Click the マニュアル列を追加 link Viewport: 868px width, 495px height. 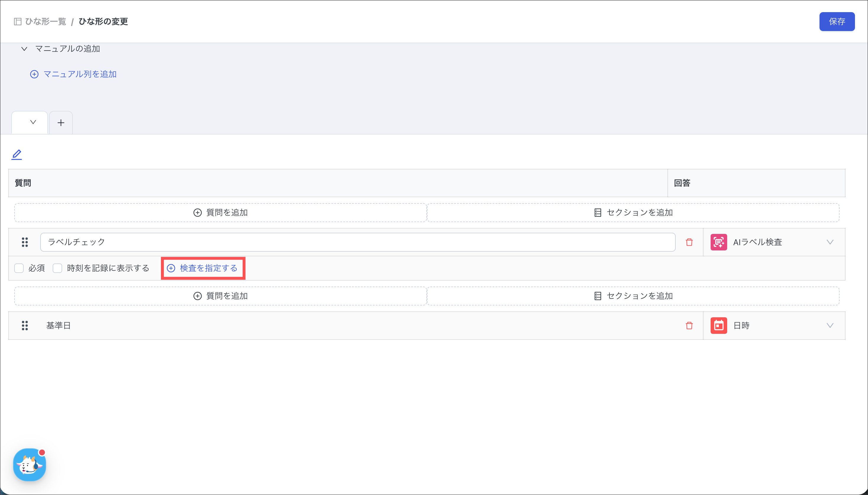tap(73, 74)
